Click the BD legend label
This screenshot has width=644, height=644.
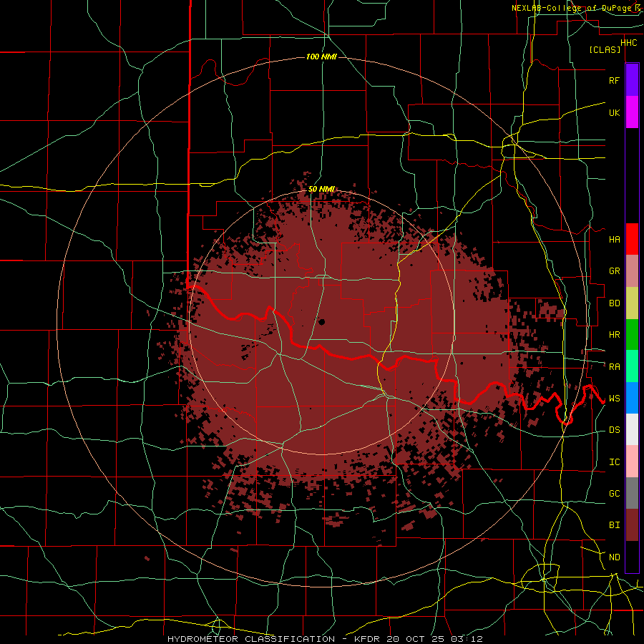[614, 303]
